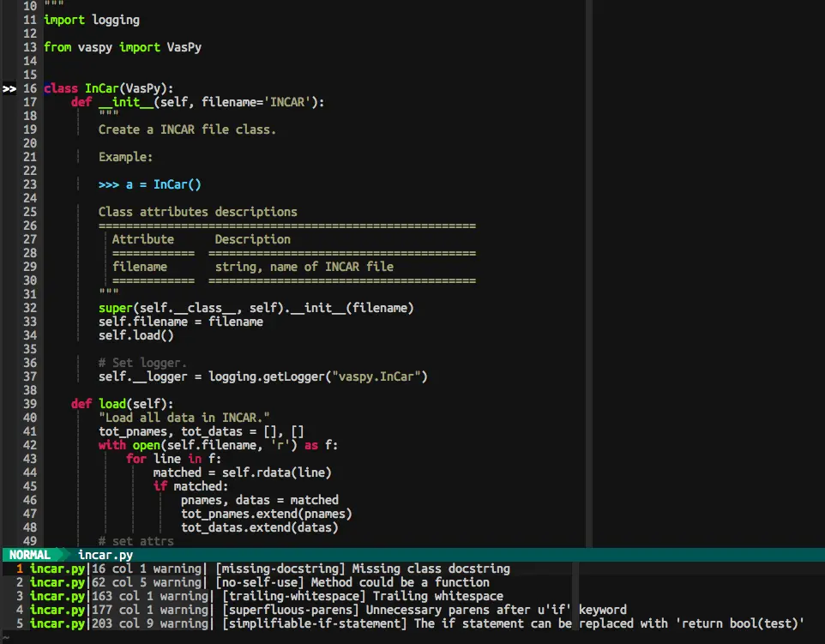Click line number 11 in the gutter
The height and width of the screenshot is (644, 825).
pyautogui.click(x=30, y=20)
